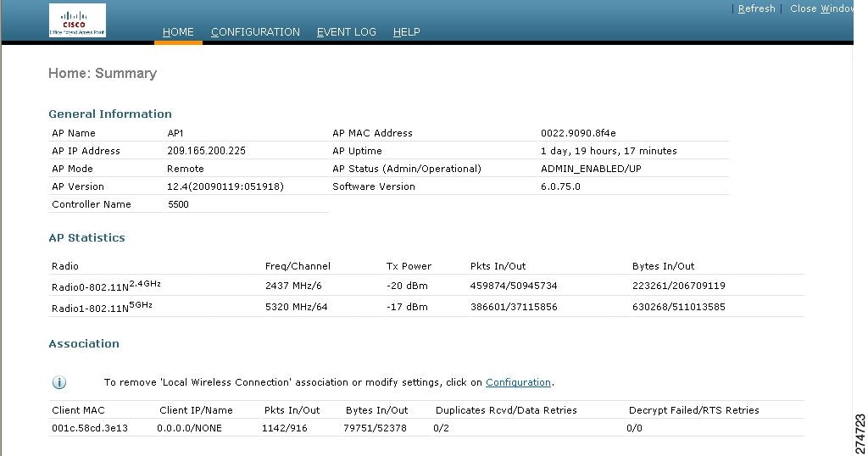This screenshot has width=868, height=456.
Task: Click the Association section heading
Action: pyautogui.click(x=84, y=343)
